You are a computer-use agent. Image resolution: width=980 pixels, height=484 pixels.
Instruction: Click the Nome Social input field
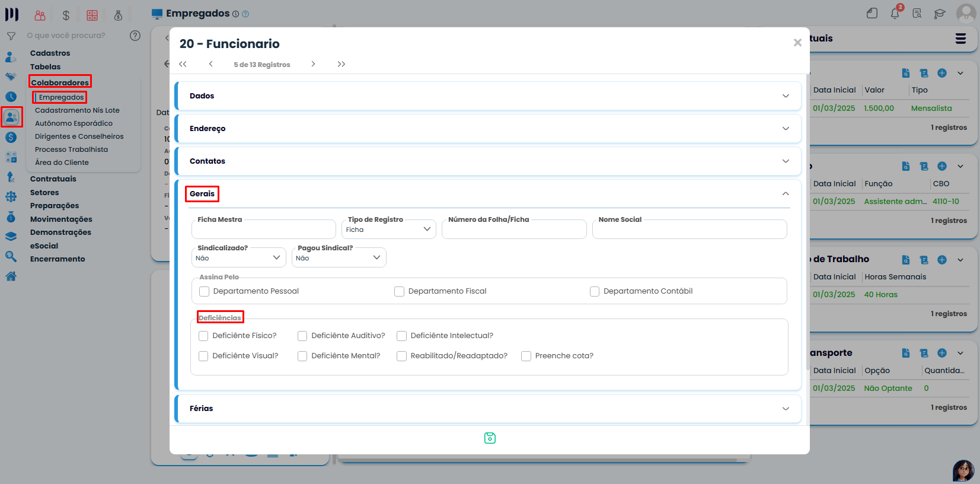pyautogui.click(x=689, y=230)
